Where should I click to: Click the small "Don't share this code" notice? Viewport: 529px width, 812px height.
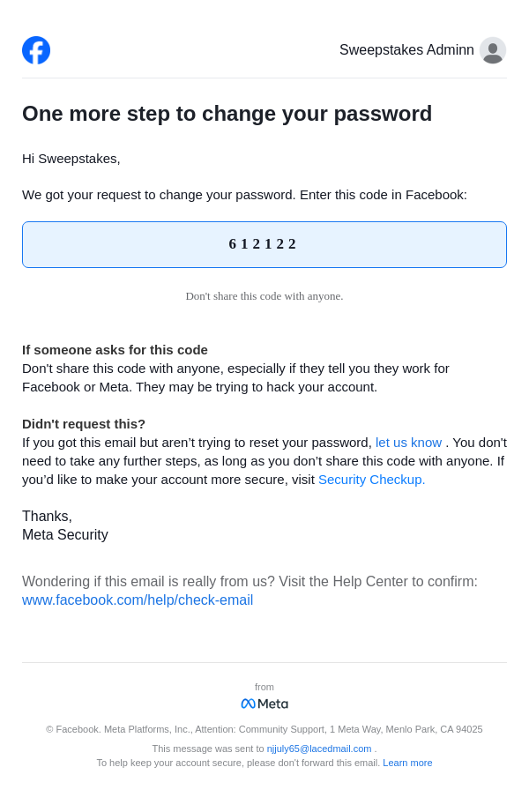[x=264, y=296]
